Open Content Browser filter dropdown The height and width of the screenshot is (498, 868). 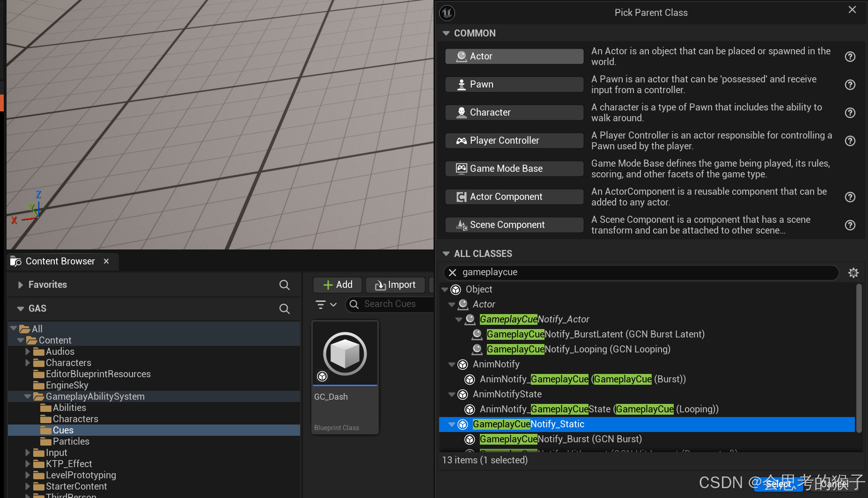click(326, 305)
